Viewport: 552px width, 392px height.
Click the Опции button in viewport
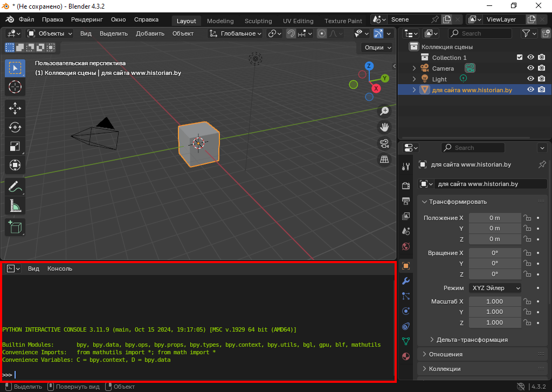tap(377, 47)
